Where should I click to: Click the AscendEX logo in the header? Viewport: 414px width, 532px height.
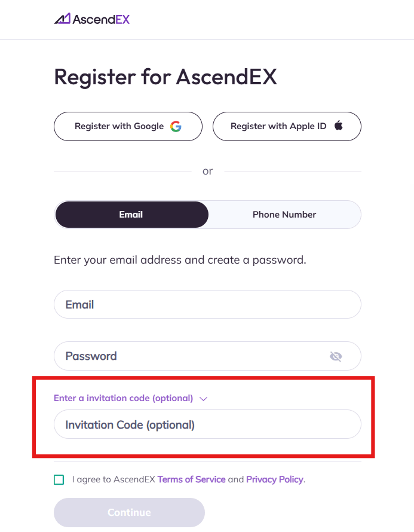click(x=91, y=19)
